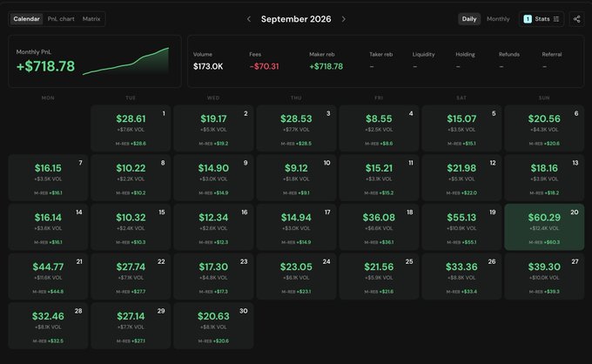Viewport: 592px width, 364px height.
Task: Click the Liquidity stat label
Action: click(x=423, y=54)
